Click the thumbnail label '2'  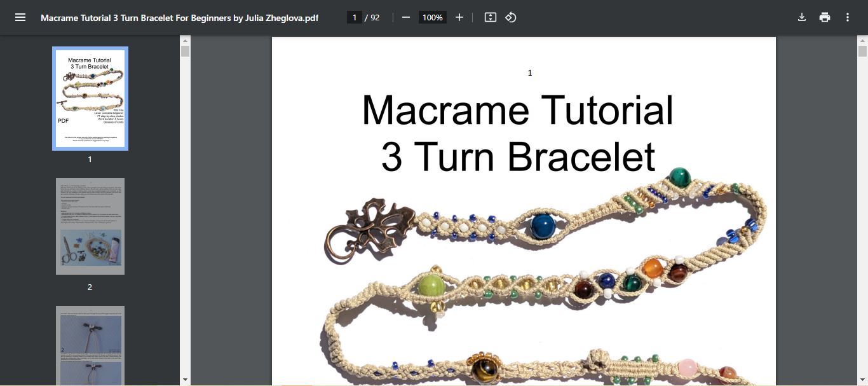[90, 287]
